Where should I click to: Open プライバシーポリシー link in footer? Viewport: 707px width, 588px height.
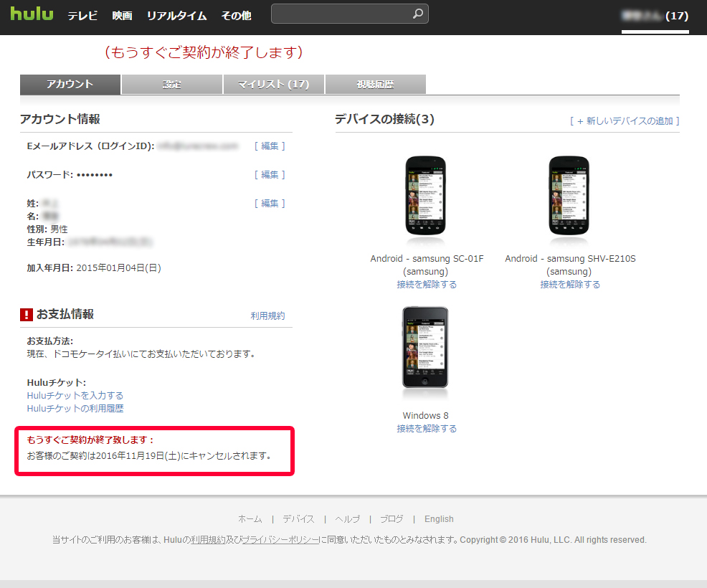[x=280, y=540]
